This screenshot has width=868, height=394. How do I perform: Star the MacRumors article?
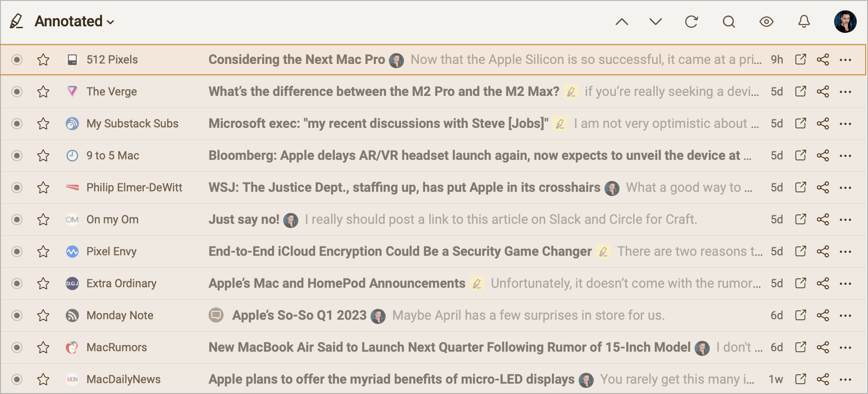click(43, 347)
